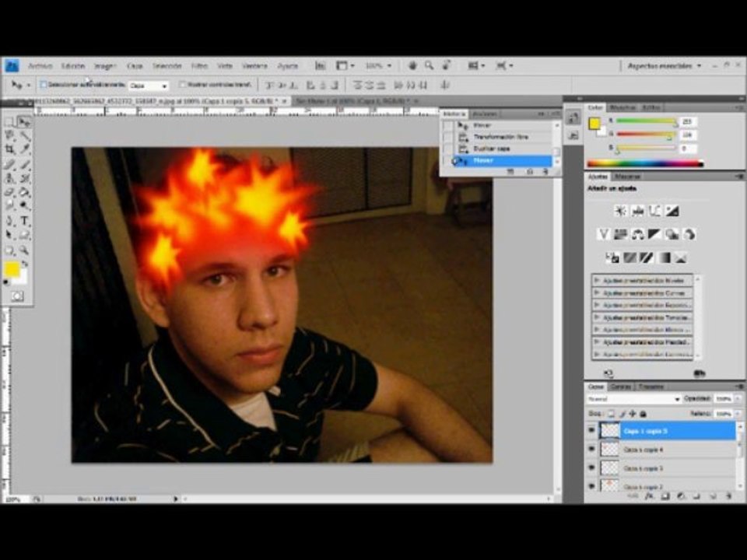The width and height of the screenshot is (747, 560).
Task: Click the color spectrum ramp bar
Action: tap(645, 163)
